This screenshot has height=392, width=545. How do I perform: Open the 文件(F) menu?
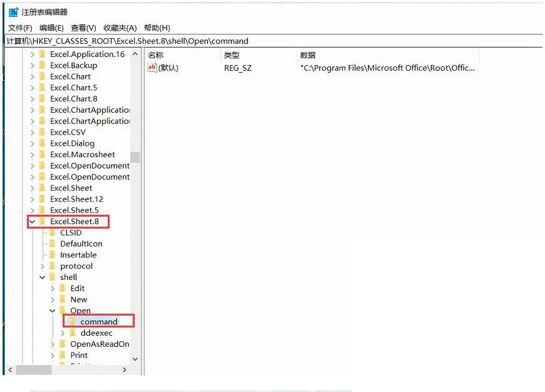pos(20,28)
